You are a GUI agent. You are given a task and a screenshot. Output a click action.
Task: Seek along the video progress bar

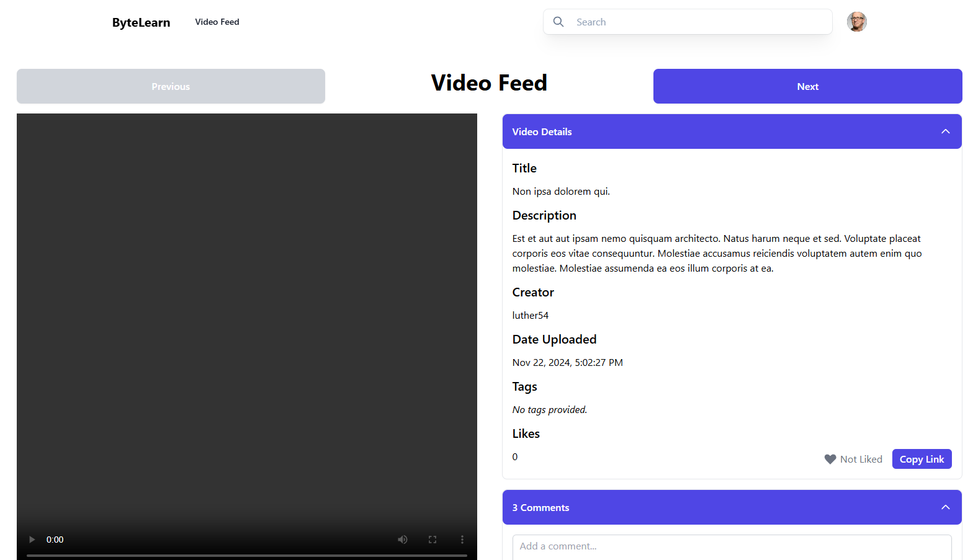pos(247,556)
